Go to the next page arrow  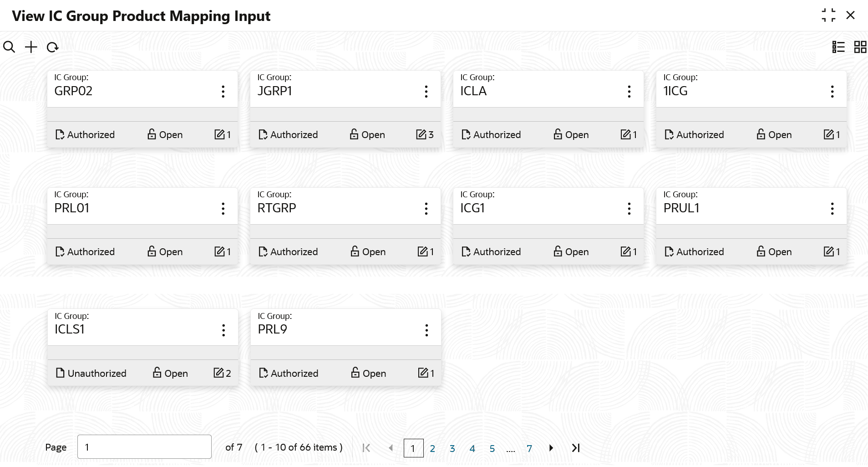coord(551,448)
